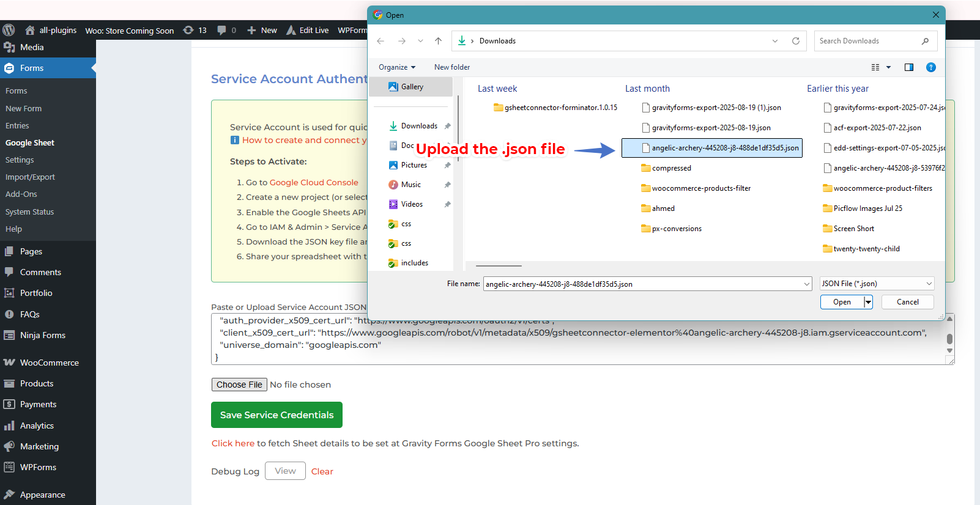Open Forms menu in WordPress sidebar
Image resolution: width=980 pixels, height=505 pixels.
tap(48, 68)
